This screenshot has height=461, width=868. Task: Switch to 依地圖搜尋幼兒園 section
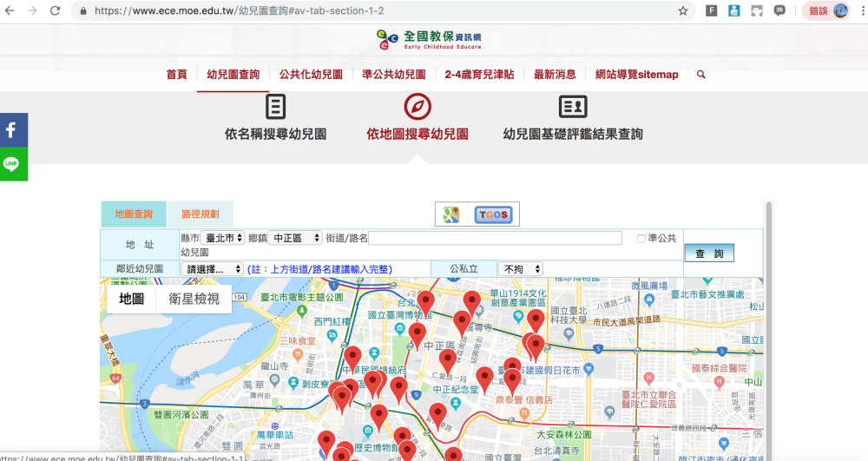point(418,134)
